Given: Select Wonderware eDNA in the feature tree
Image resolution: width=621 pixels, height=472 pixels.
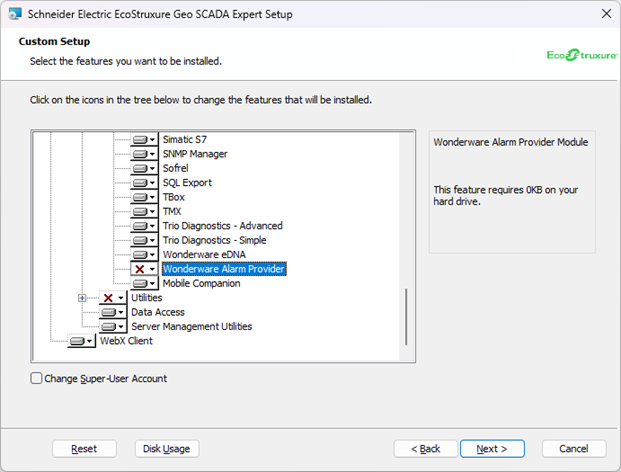Looking at the screenshot, I should (x=203, y=255).
